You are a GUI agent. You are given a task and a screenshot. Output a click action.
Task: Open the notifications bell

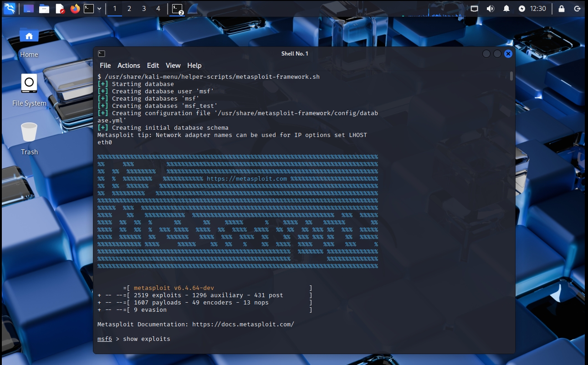click(506, 9)
